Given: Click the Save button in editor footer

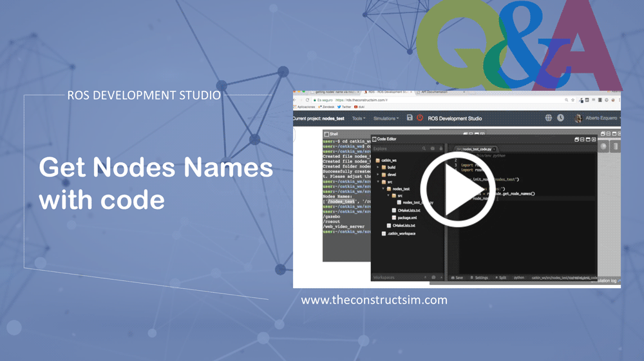Looking at the screenshot, I should tap(457, 278).
